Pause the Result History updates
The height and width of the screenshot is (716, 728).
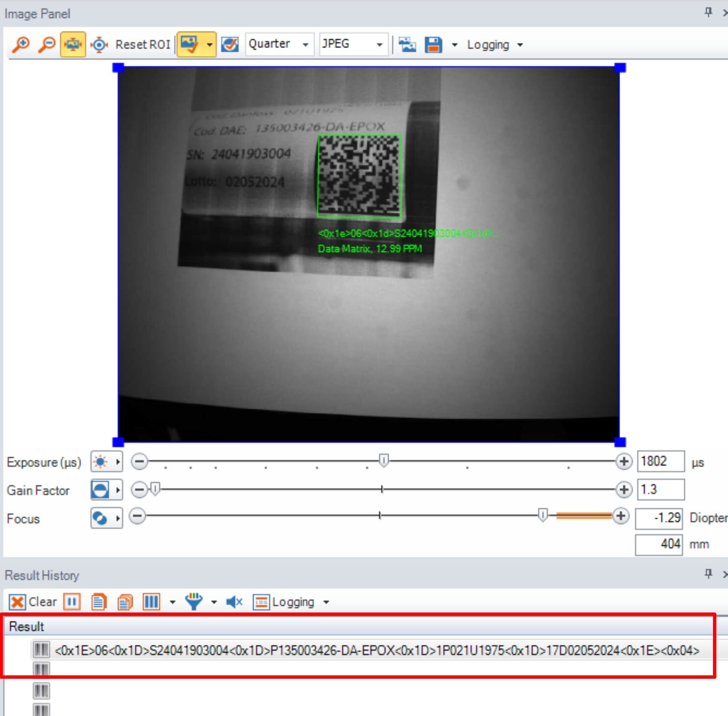pos(72,602)
